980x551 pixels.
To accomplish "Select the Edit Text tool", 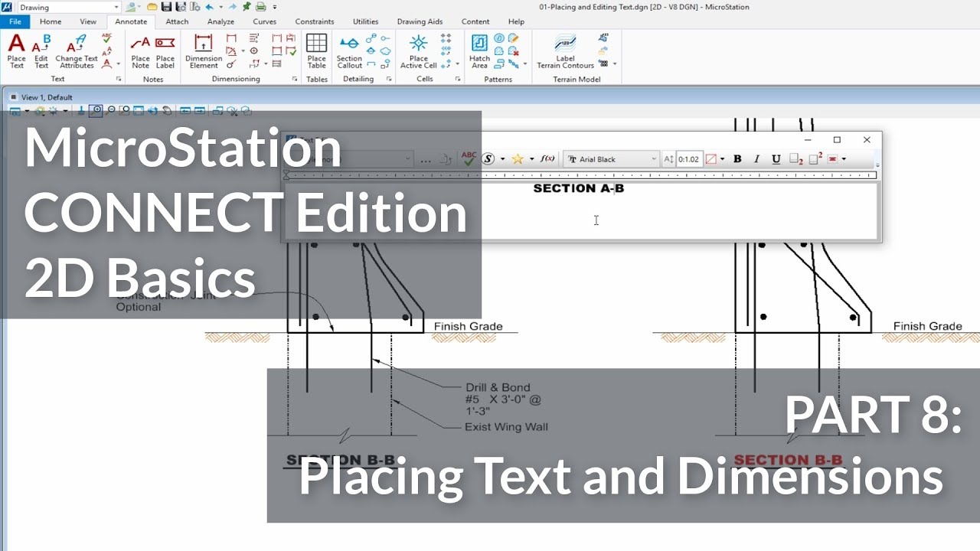I will 41,51.
